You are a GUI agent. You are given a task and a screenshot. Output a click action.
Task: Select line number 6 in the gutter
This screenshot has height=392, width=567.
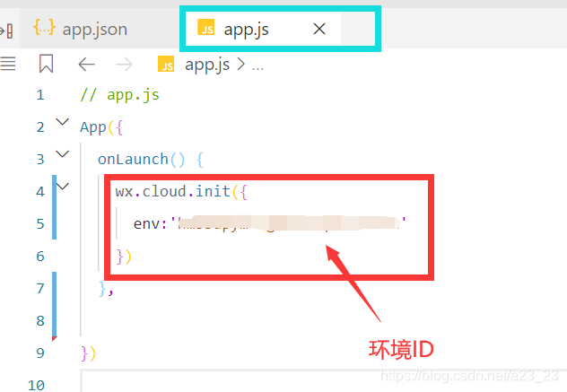click(40, 257)
